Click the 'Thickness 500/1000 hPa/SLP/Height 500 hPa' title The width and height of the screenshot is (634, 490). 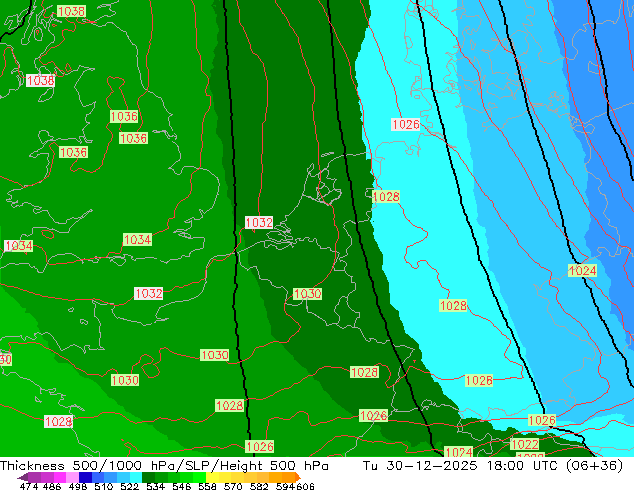coord(164,466)
